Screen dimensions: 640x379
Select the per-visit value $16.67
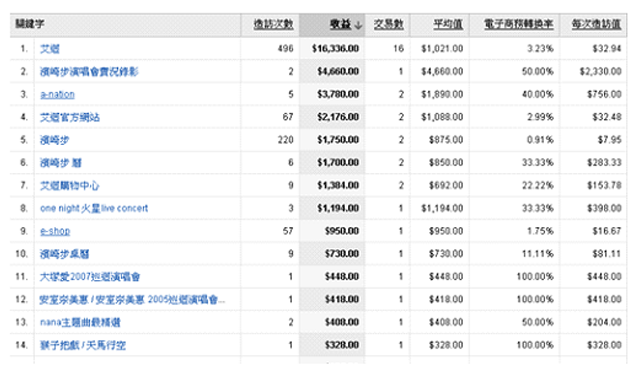(607, 231)
